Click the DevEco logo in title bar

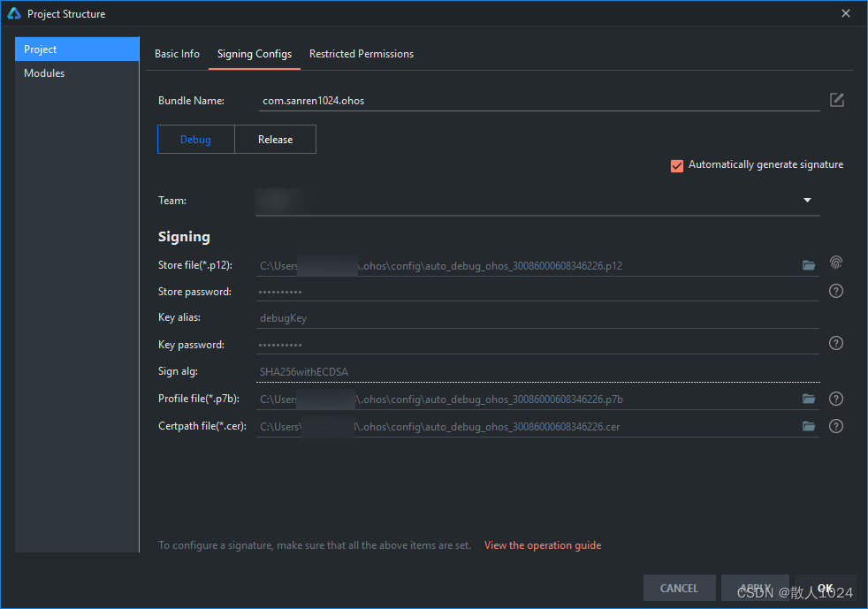pos(14,14)
